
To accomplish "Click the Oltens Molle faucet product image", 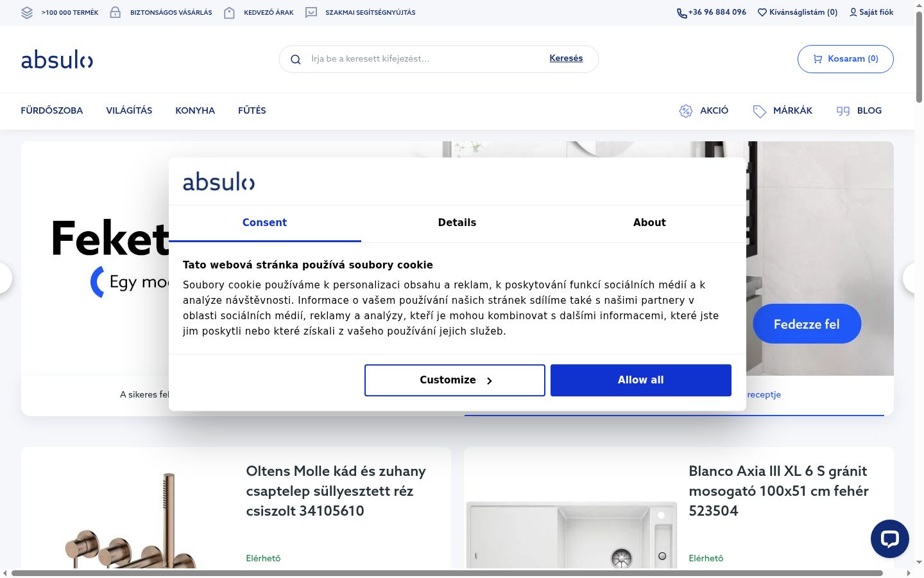I will (130, 521).
